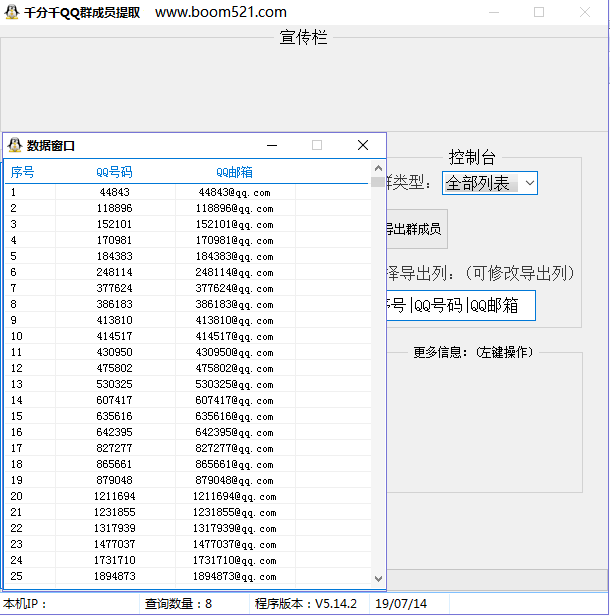
Task: Select QQ number 1211694 cell
Action: (x=114, y=497)
